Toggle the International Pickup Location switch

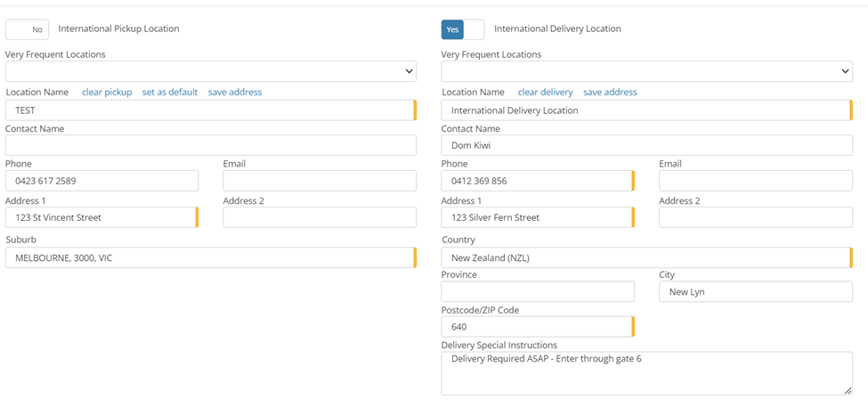pyautogui.click(x=27, y=29)
